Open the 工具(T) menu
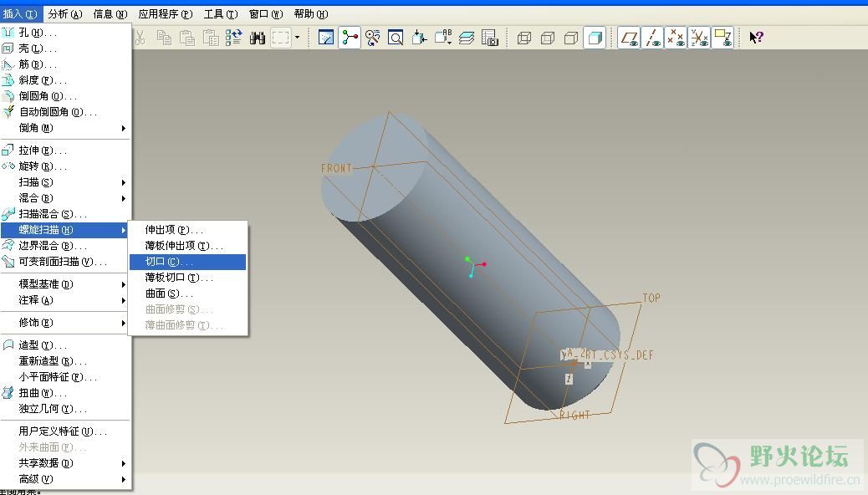The height and width of the screenshot is (495, 868). tap(220, 14)
